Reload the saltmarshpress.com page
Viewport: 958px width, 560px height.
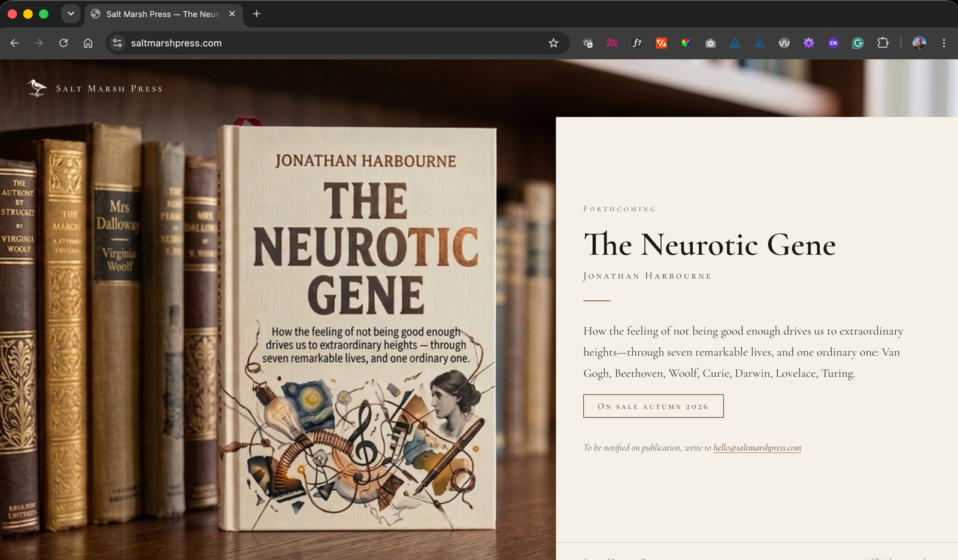coord(63,43)
